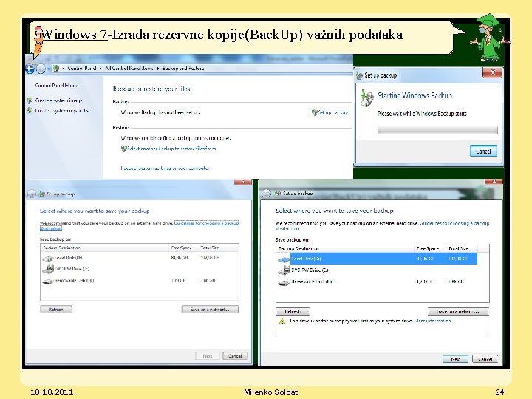
Task: Close the Starting Windows Backup dialog
Action: (x=492, y=72)
